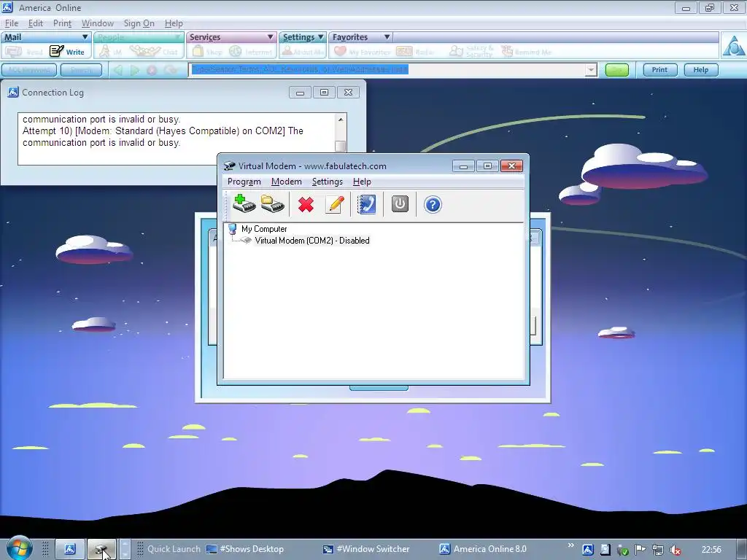Open the Modem menu in Virtual Modem
Image resolution: width=747 pixels, height=560 pixels.
point(286,182)
